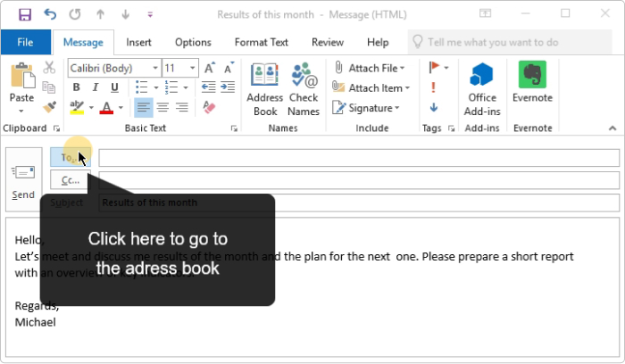Open the Address Book
Screen dimensions: 625x364
[x=265, y=89]
